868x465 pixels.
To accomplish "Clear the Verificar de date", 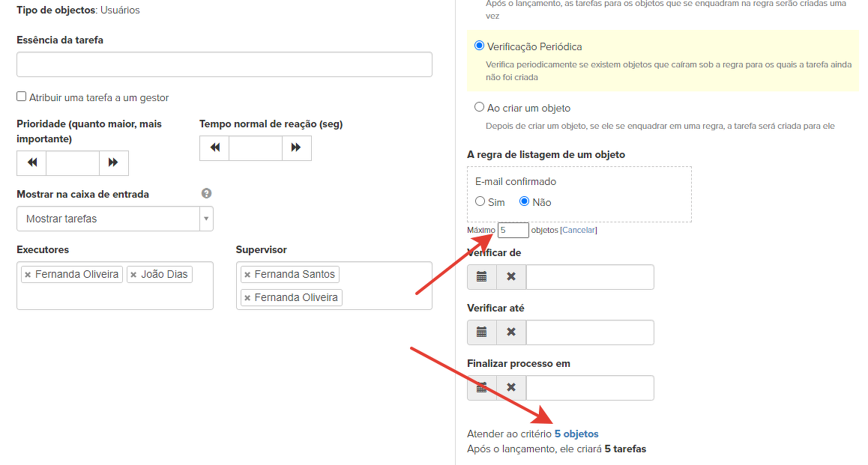I will [511, 277].
